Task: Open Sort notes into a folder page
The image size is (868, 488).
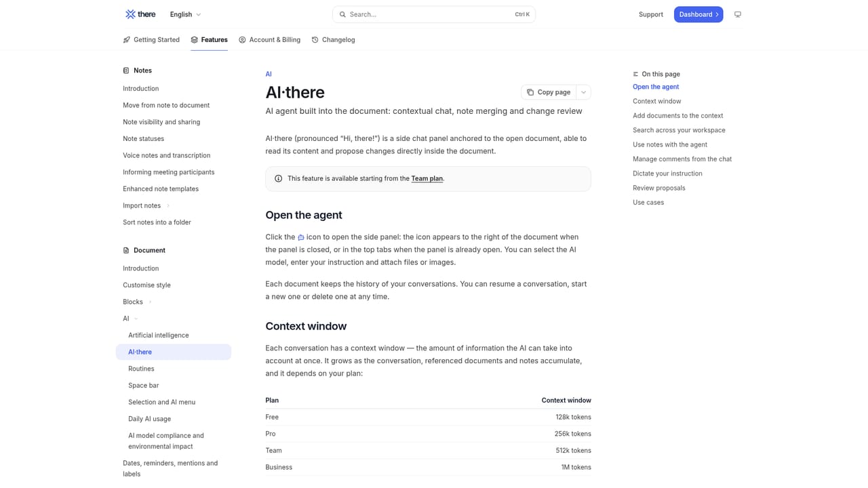Action: (157, 222)
